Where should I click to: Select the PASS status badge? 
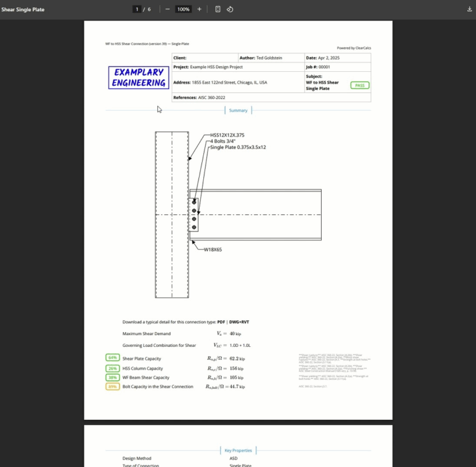[359, 85]
